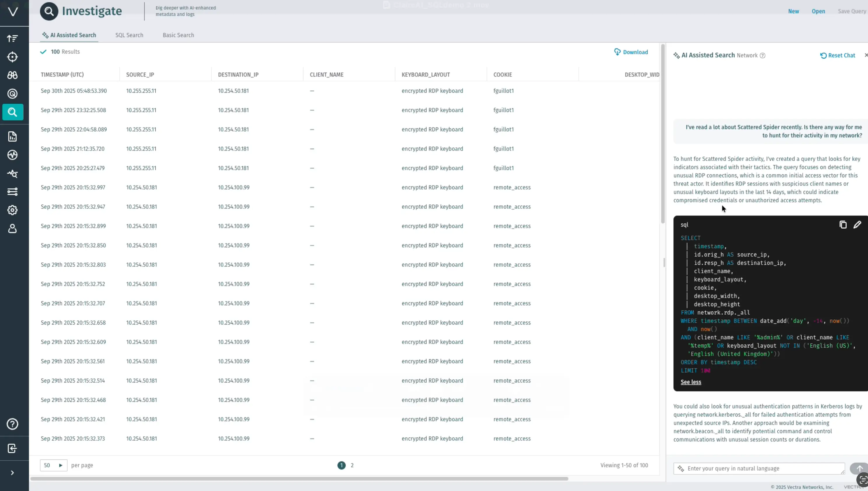
Task: Click the help question mark in the sidebar
Action: 13,424
